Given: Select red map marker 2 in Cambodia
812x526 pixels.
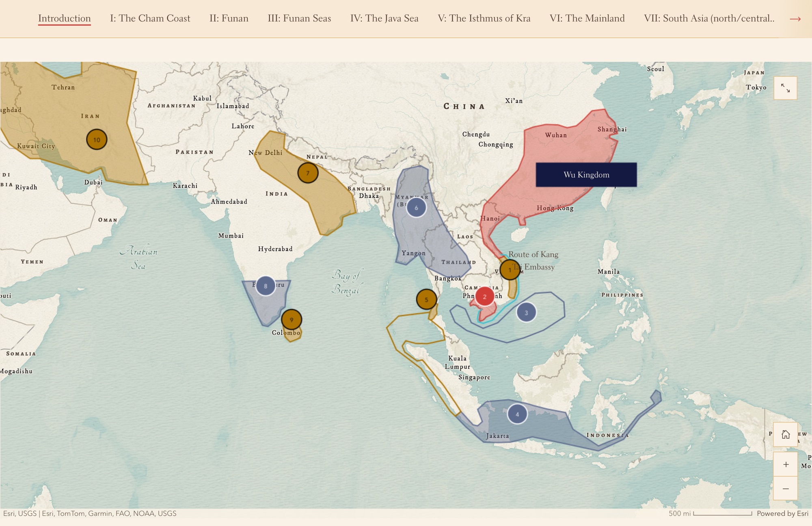Looking at the screenshot, I should [x=484, y=296].
